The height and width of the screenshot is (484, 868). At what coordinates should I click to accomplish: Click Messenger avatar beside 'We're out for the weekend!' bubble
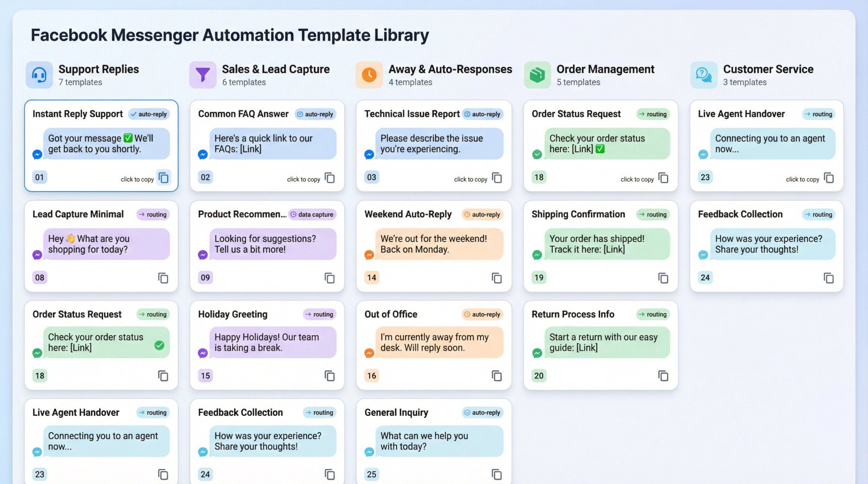pos(369,255)
